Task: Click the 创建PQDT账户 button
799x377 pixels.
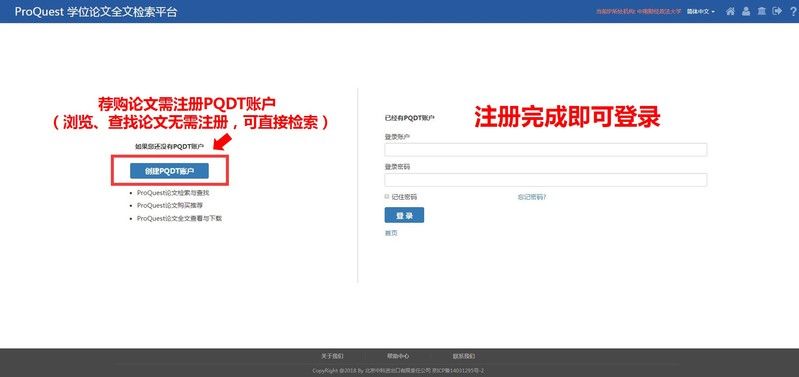Action: 169,171
